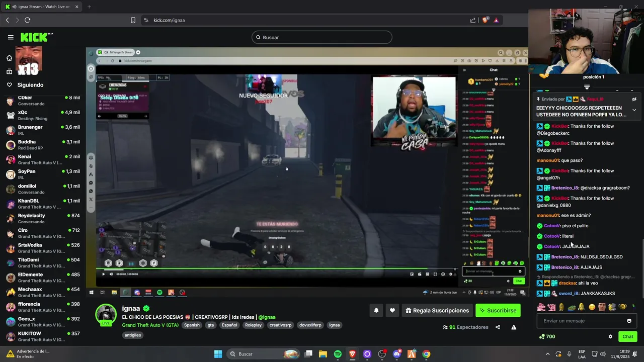Open a new browser tab
Screen dimensions: 644x362
coord(89,7)
